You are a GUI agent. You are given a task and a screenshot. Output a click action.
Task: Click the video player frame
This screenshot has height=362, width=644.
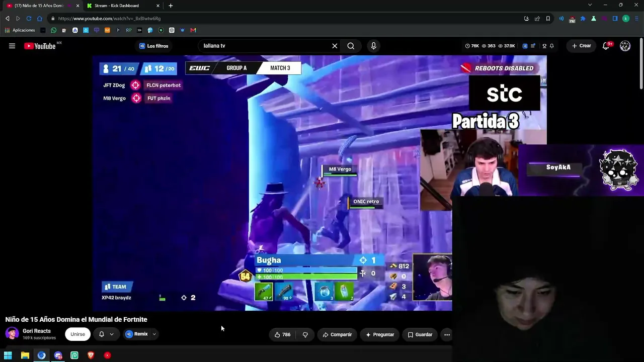pos(319,183)
